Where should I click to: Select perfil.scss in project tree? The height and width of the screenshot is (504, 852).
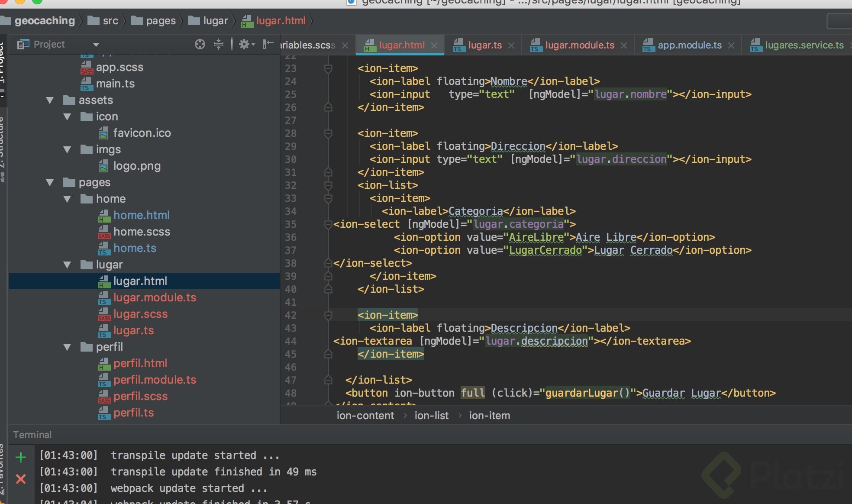point(140,396)
